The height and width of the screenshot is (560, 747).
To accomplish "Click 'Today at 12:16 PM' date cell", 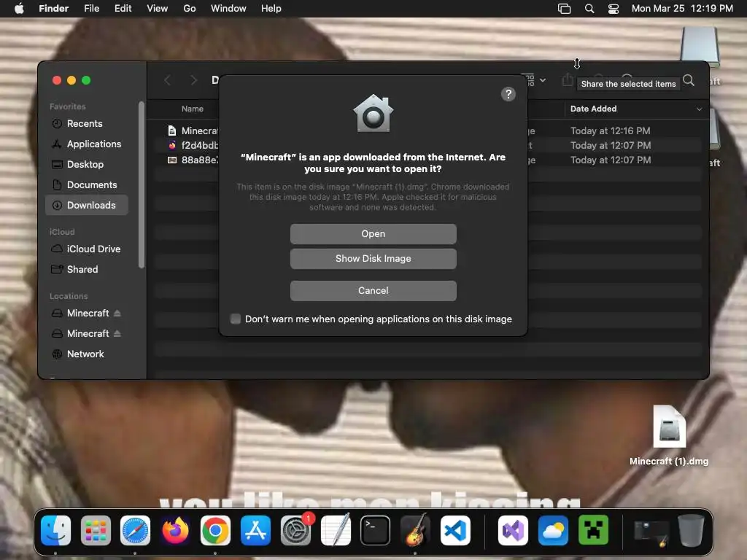I will [x=611, y=131].
